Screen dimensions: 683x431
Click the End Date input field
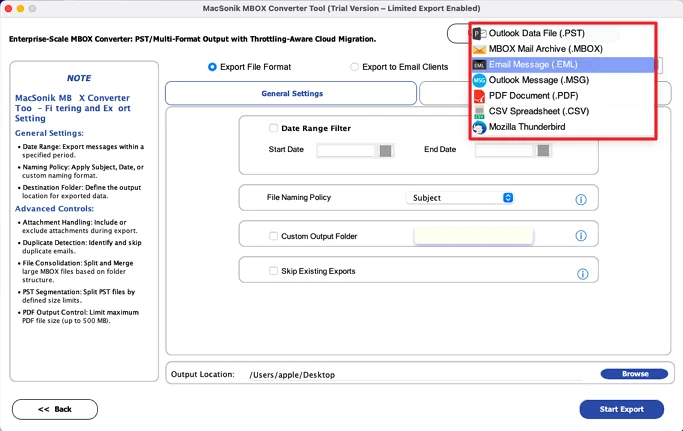coord(504,150)
